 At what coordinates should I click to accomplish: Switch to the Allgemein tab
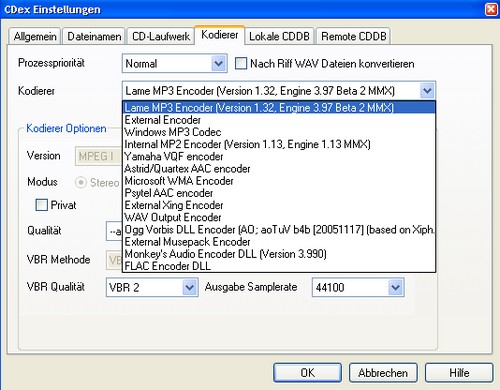(x=35, y=36)
